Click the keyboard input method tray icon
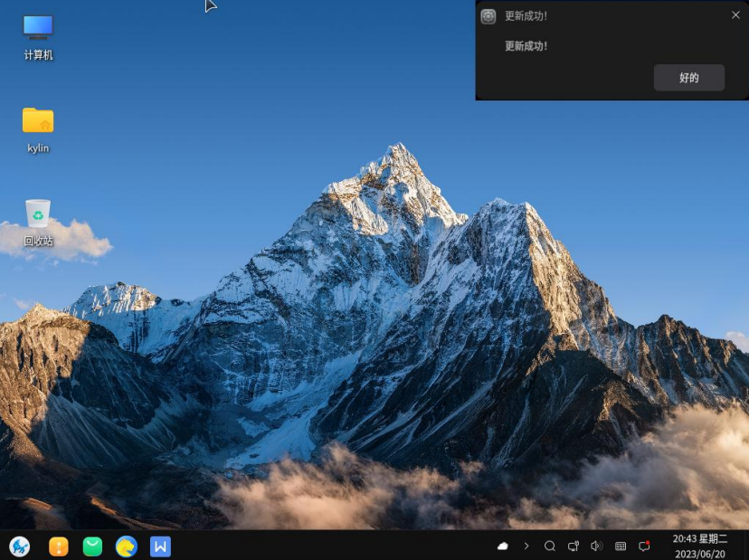The image size is (749, 560). pyautogui.click(x=621, y=546)
